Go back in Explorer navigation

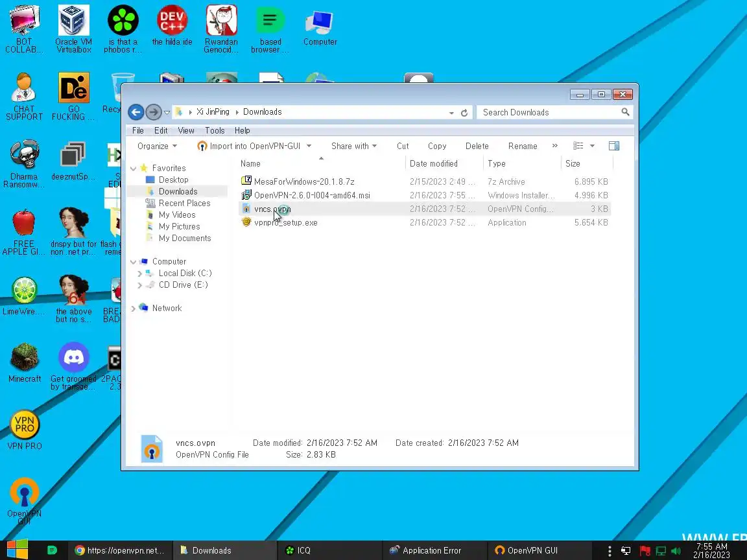click(x=136, y=112)
